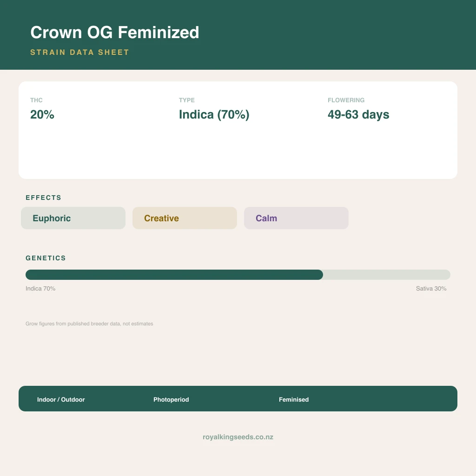
Task: Click the FLOWERING stat label
Action: click(346, 100)
